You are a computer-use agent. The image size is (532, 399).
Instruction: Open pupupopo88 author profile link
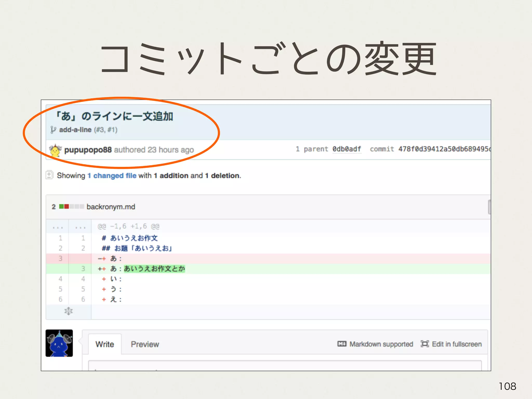point(88,150)
